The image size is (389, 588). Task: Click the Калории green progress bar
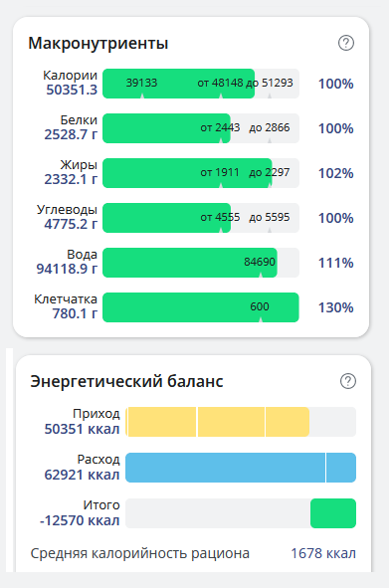click(x=178, y=84)
